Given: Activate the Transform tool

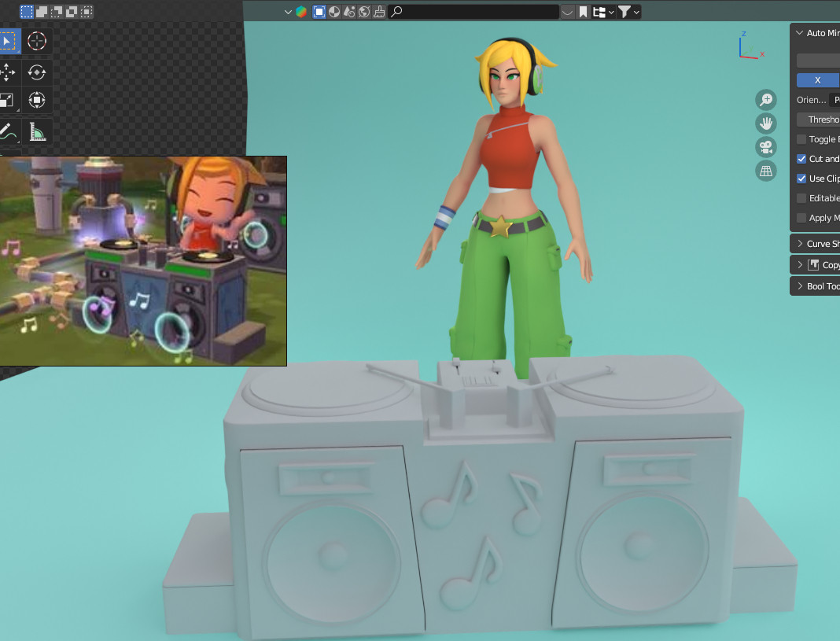Looking at the screenshot, I should point(37,100).
